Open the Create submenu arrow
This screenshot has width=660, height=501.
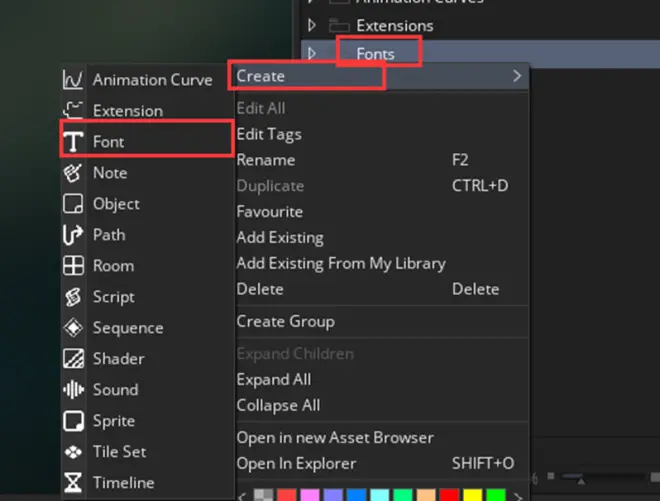517,76
